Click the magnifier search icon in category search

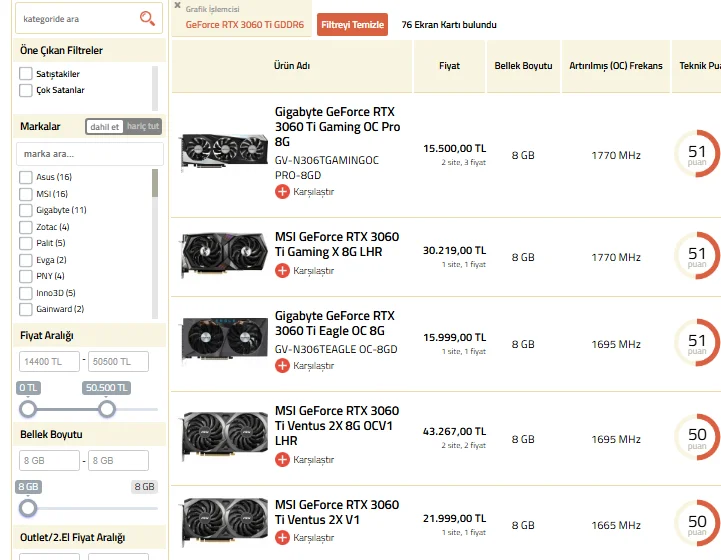(x=147, y=18)
